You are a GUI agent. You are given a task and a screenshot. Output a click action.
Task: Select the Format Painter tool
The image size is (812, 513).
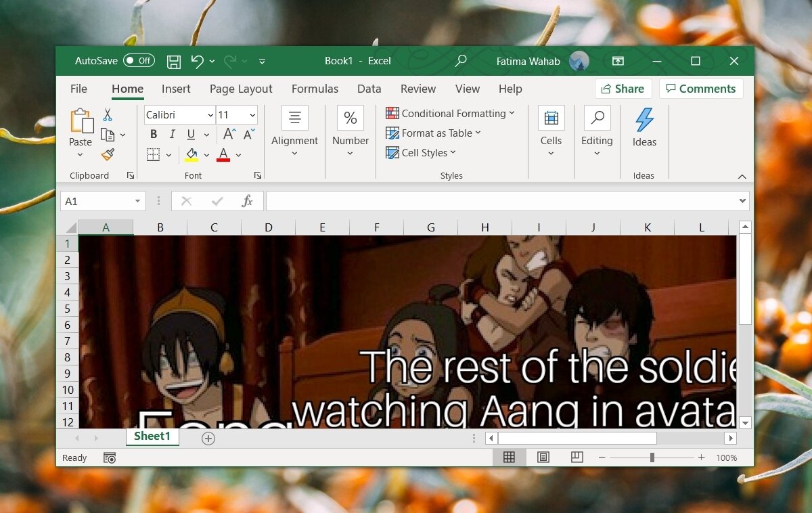[x=106, y=154]
